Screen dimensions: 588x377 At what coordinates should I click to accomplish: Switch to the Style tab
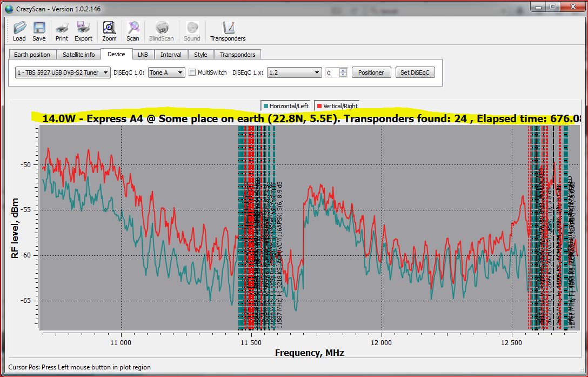(x=201, y=55)
